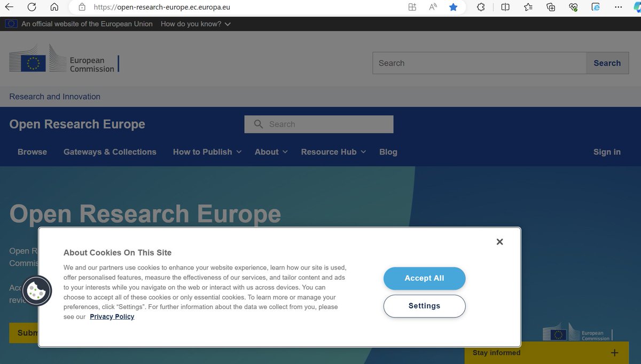
Task: Open Gateways & Collections
Action: (110, 152)
